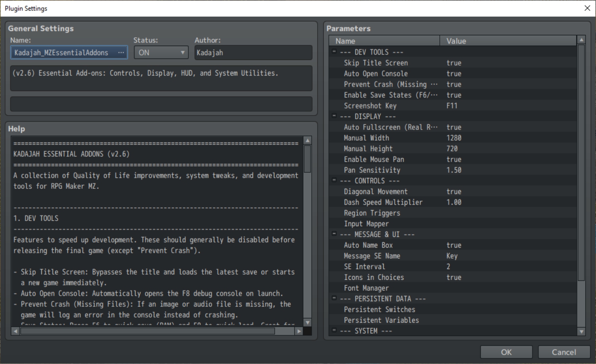Collapse the CONTROLS parameter group

point(334,180)
